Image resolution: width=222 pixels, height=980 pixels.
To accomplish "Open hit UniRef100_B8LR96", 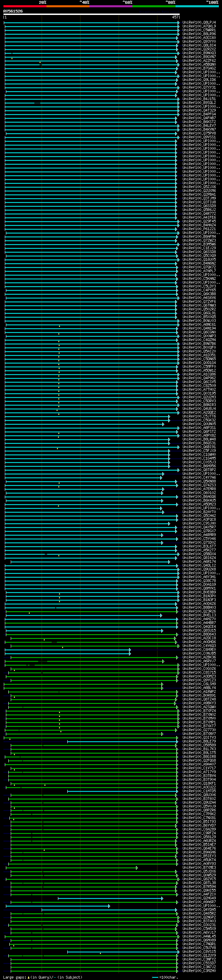I will coord(199,34).
